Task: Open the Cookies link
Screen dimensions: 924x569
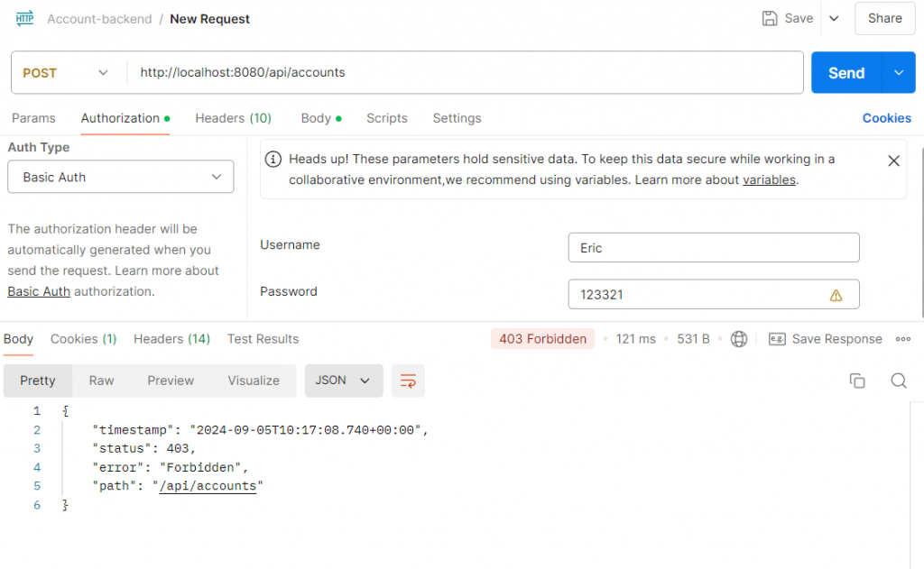Action: pyautogui.click(x=886, y=118)
